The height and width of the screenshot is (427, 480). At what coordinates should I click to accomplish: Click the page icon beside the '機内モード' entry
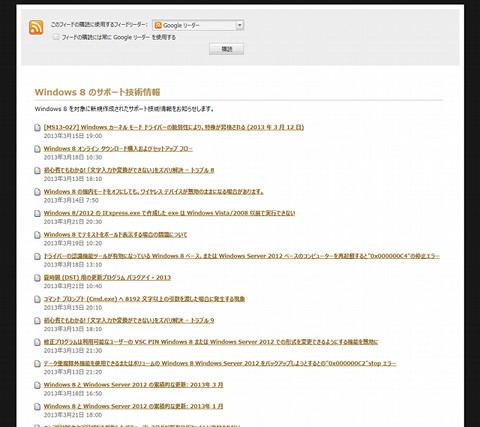click(37, 192)
